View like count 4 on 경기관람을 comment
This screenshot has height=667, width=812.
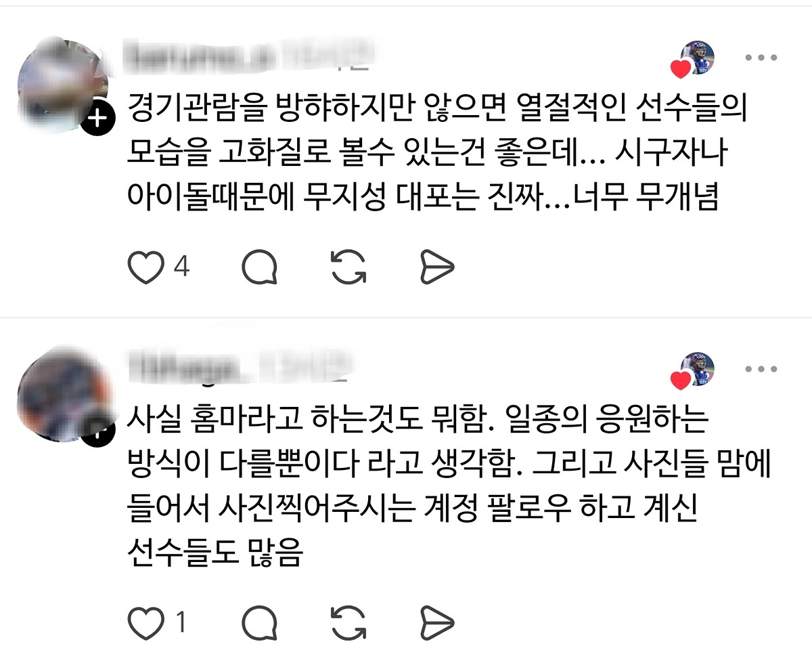pyautogui.click(x=181, y=266)
